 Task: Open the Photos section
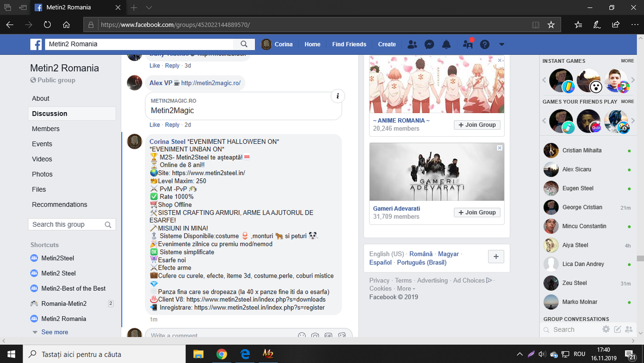(x=42, y=174)
